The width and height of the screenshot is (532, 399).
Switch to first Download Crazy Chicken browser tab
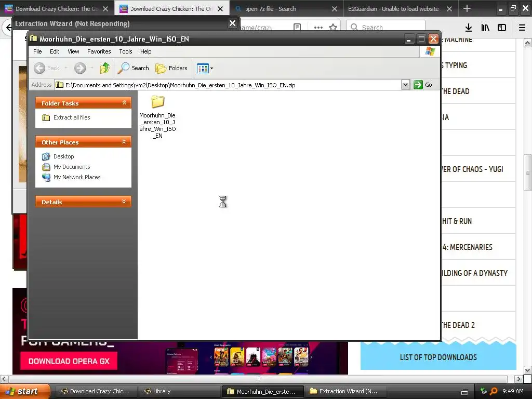[56, 9]
